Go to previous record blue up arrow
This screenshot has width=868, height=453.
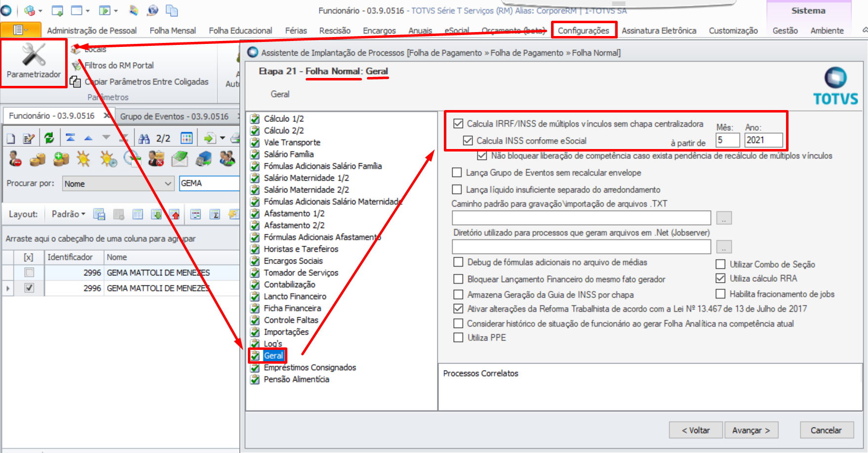(x=88, y=138)
